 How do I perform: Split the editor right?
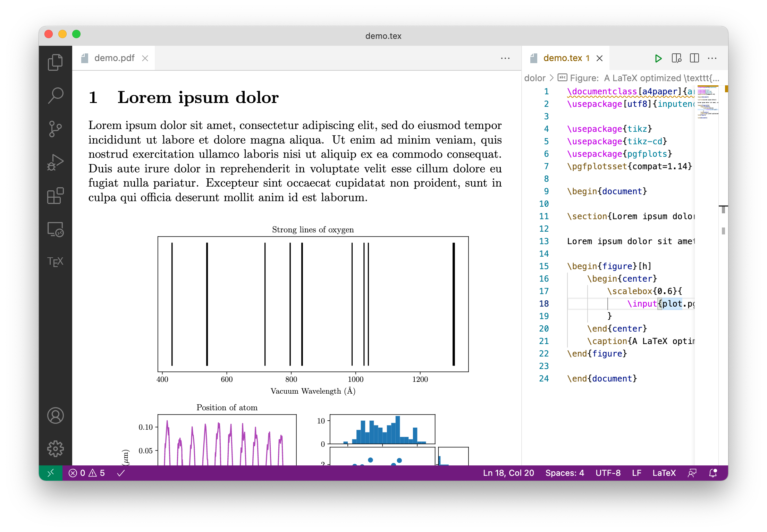click(694, 58)
